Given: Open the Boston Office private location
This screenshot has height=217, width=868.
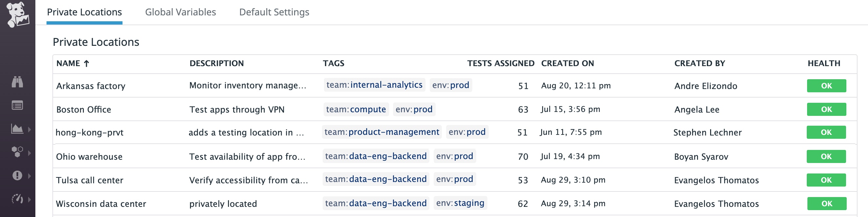Looking at the screenshot, I should (x=84, y=110).
